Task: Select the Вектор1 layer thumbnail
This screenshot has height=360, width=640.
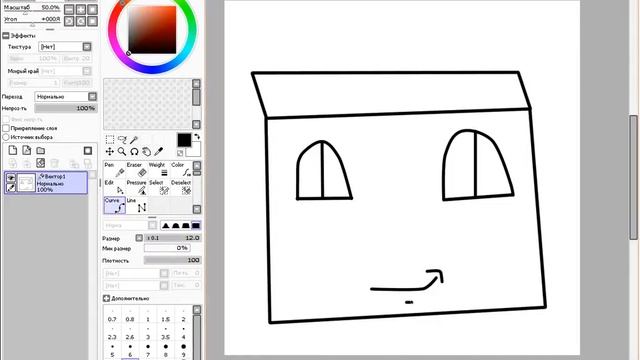Action: pyautogui.click(x=26, y=183)
